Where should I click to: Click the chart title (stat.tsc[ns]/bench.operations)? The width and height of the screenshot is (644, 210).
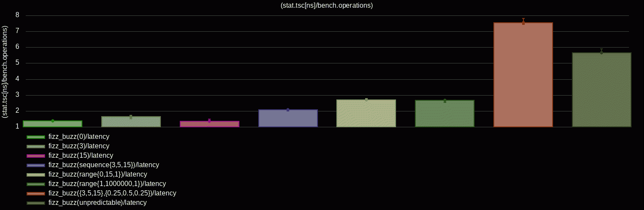point(327,6)
